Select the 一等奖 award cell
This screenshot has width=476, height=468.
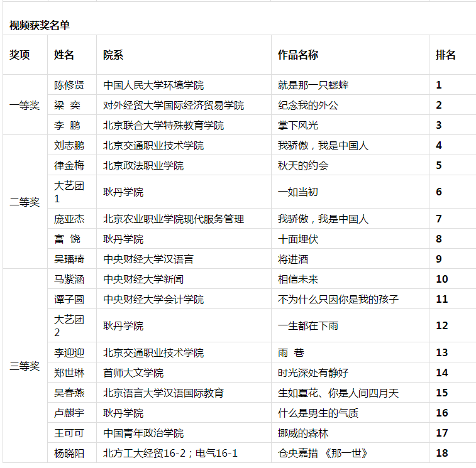coord(25,106)
